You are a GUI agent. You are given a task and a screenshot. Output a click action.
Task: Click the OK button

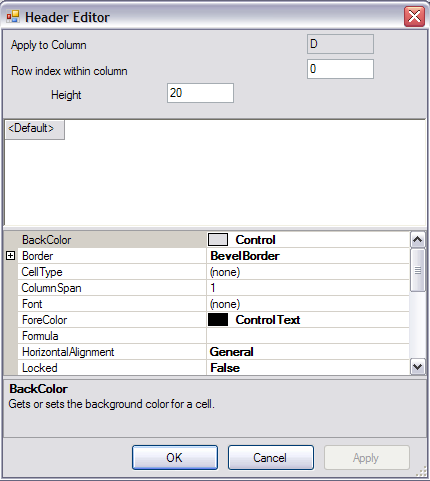click(175, 458)
